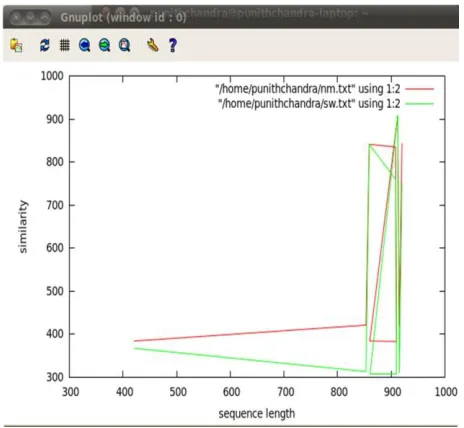This screenshot has width=464, height=428.
Task: Click the window close button in title bar
Action: 16,17
